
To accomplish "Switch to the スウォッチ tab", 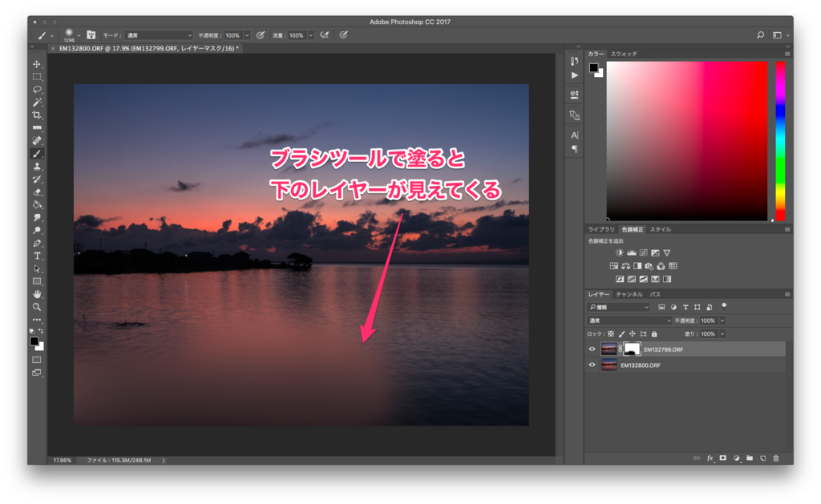I will click(624, 54).
